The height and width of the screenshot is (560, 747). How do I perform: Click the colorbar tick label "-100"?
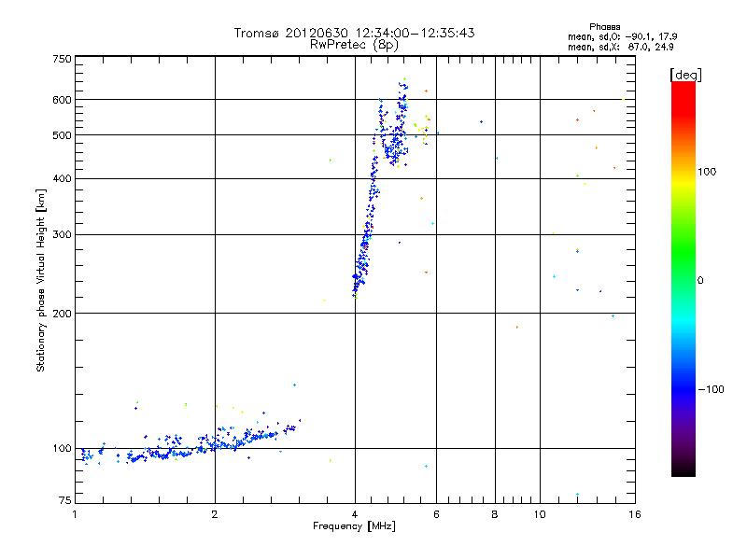(x=711, y=389)
